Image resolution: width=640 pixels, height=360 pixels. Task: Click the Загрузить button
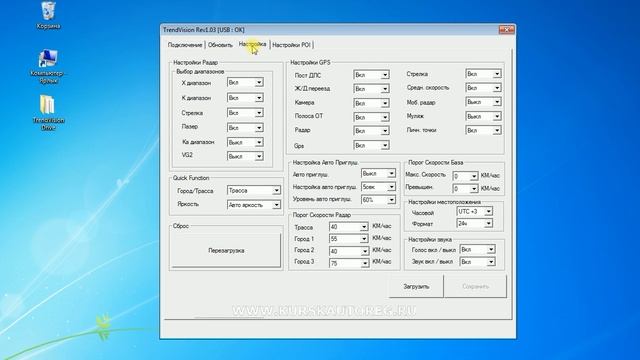pyautogui.click(x=416, y=286)
